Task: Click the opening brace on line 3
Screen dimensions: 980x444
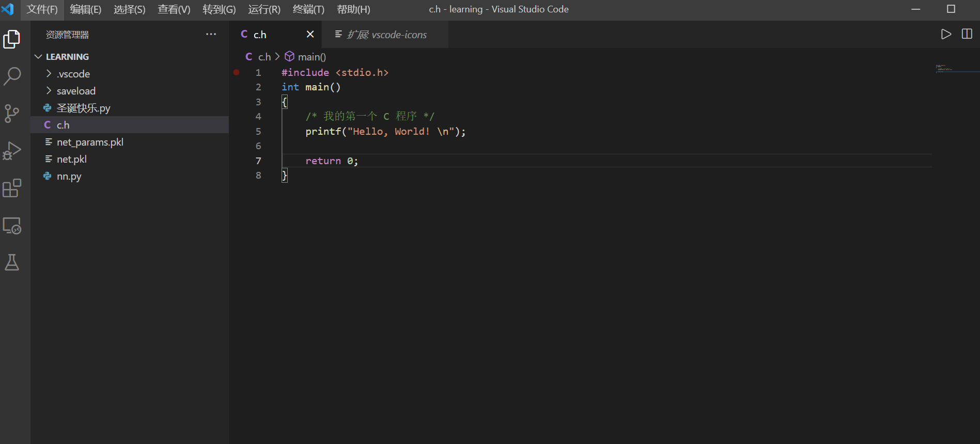Action: point(285,102)
